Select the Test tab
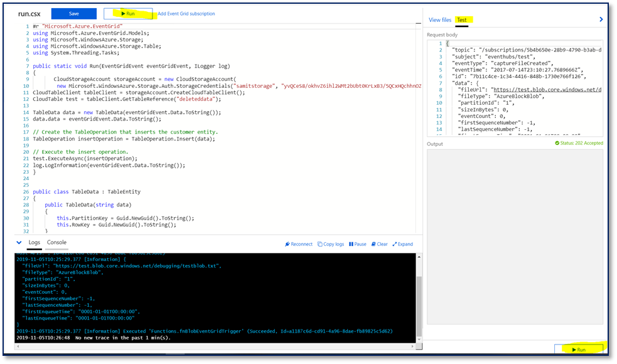 coord(462,20)
